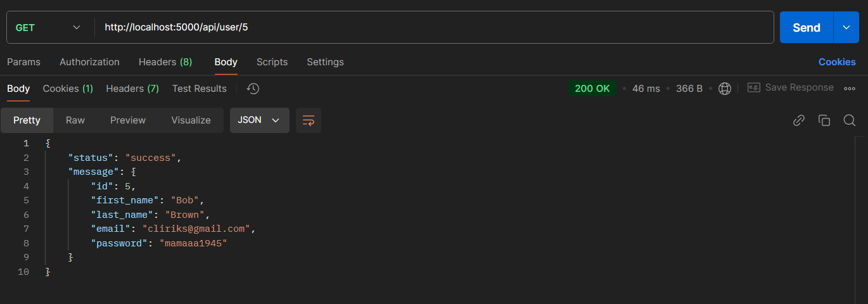Screen dimensions: 868x304
Task: Copy response body to clipboard icon
Action: [x=824, y=120]
